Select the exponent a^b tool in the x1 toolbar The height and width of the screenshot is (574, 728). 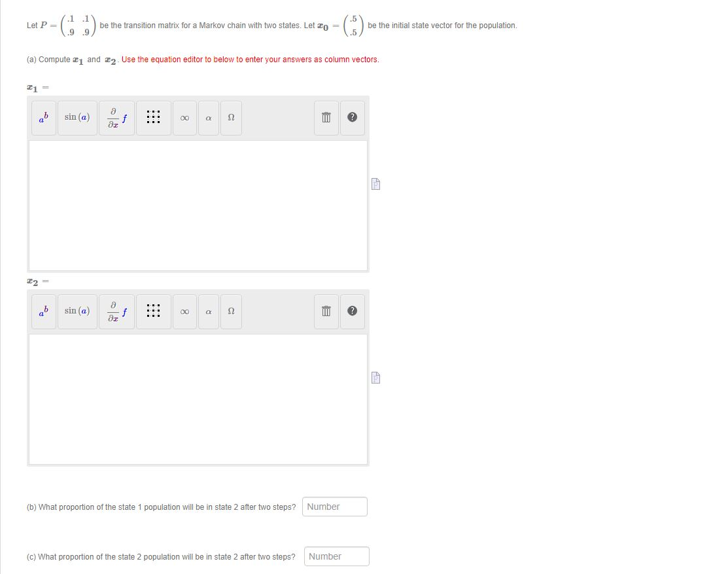click(43, 118)
